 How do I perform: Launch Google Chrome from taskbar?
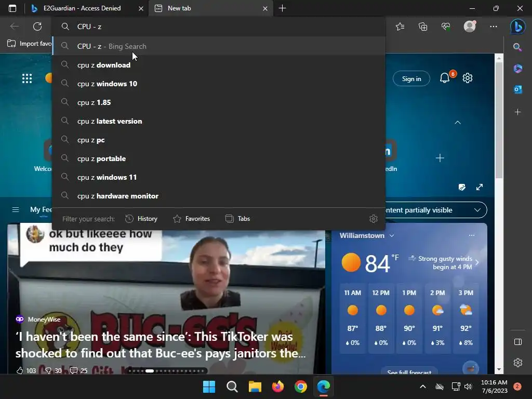pyautogui.click(x=301, y=387)
